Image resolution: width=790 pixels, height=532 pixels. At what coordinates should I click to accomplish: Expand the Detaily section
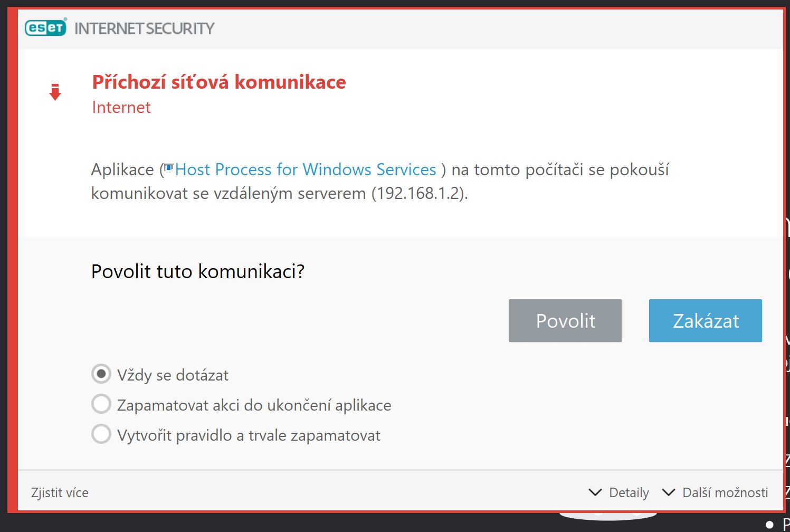(629, 492)
